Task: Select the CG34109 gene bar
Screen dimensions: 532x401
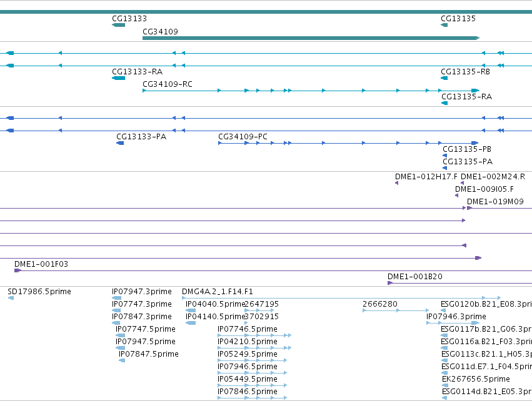Action: point(311,38)
